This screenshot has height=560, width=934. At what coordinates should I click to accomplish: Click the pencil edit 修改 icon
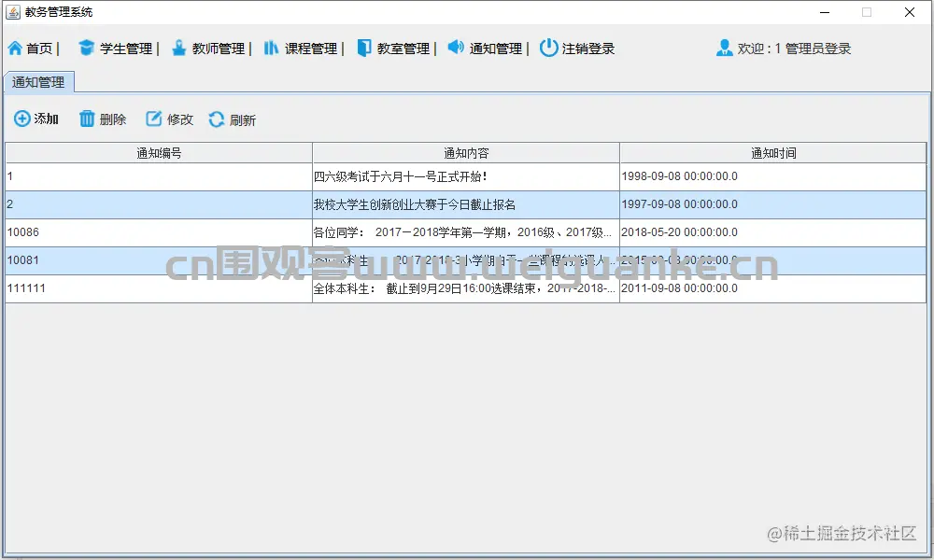pos(154,119)
